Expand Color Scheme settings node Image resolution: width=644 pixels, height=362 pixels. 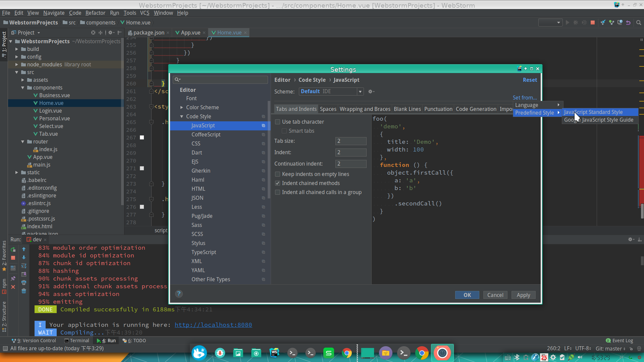(x=181, y=108)
